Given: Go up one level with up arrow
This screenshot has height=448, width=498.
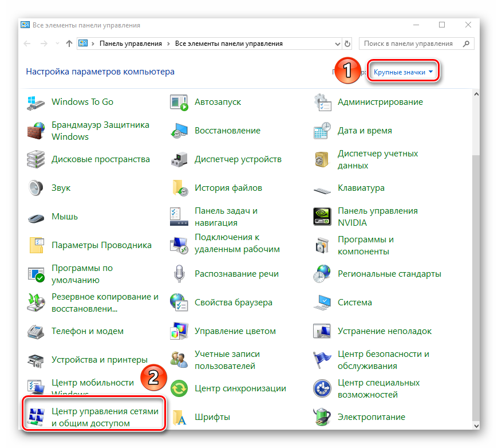Looking at the screenshot, I should (69, 44).
